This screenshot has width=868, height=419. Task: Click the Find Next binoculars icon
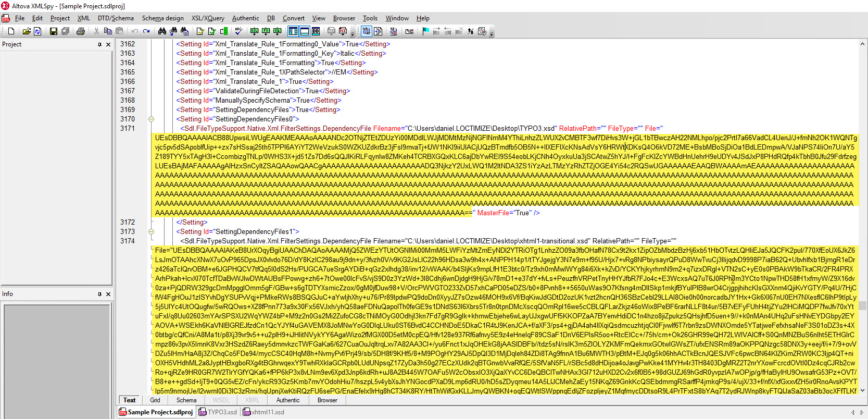pyautogui.click(x=173, y=31)
